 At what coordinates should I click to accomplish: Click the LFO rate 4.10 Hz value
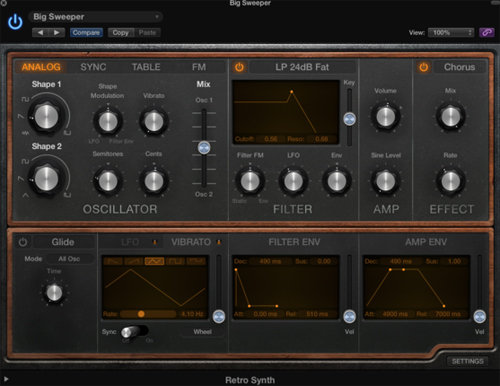[x=192, y=314]
